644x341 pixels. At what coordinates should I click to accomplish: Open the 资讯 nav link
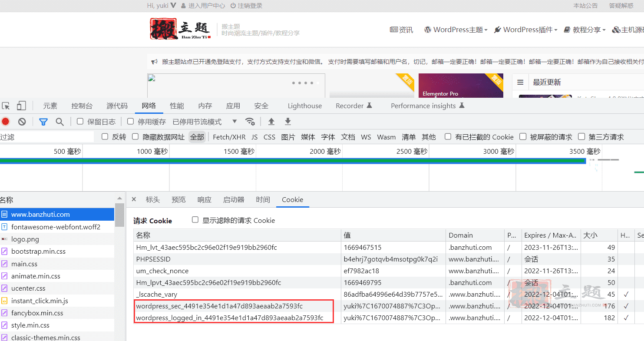pos(401,30)
